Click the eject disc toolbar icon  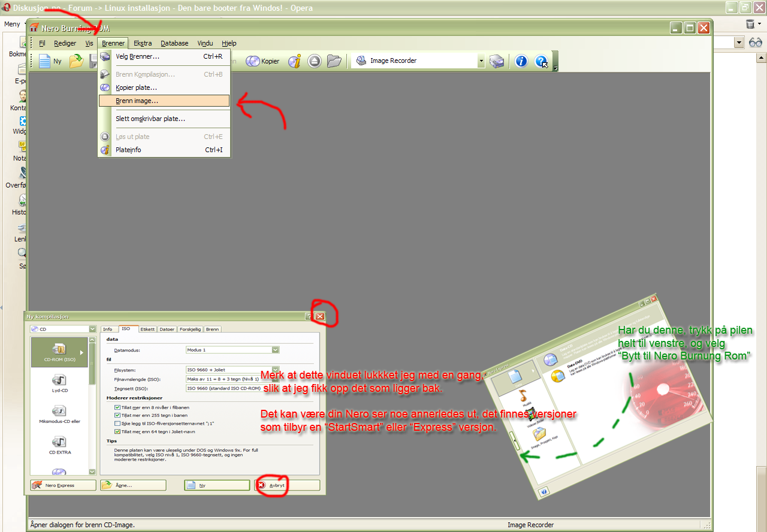pyautogui.click(x=315, y=61)
